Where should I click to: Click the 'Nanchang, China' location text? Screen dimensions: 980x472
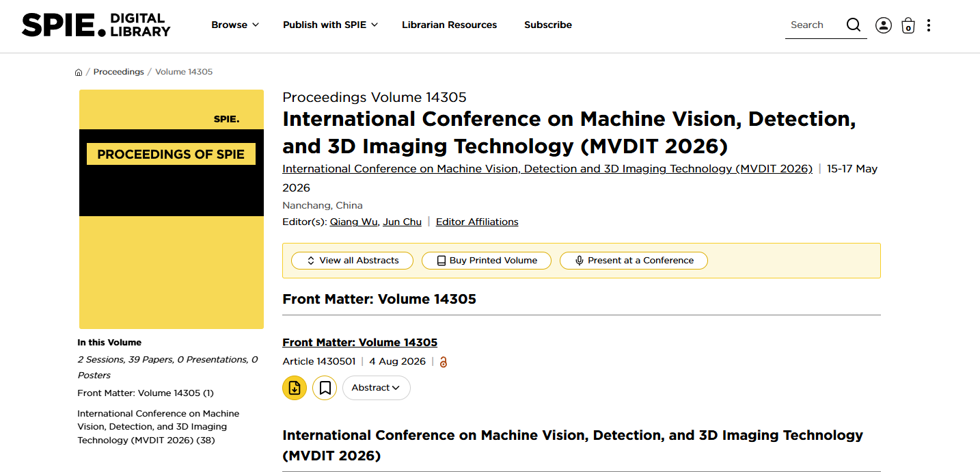point(323,205)
